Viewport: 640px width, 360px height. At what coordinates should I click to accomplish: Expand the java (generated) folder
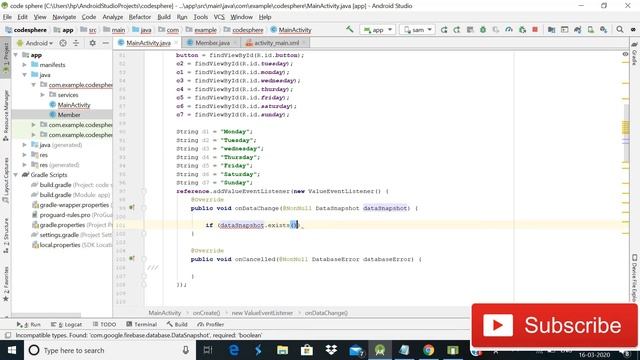coord(24,145)
